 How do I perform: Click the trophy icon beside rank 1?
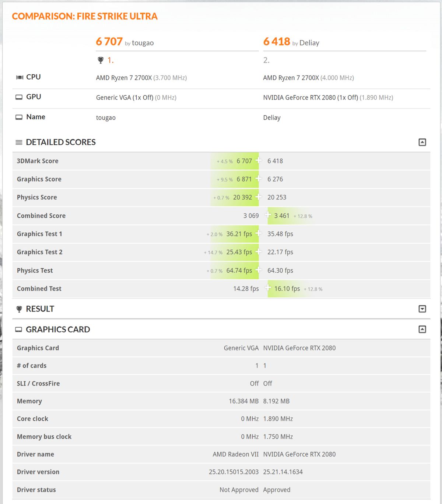pos(101,60)
